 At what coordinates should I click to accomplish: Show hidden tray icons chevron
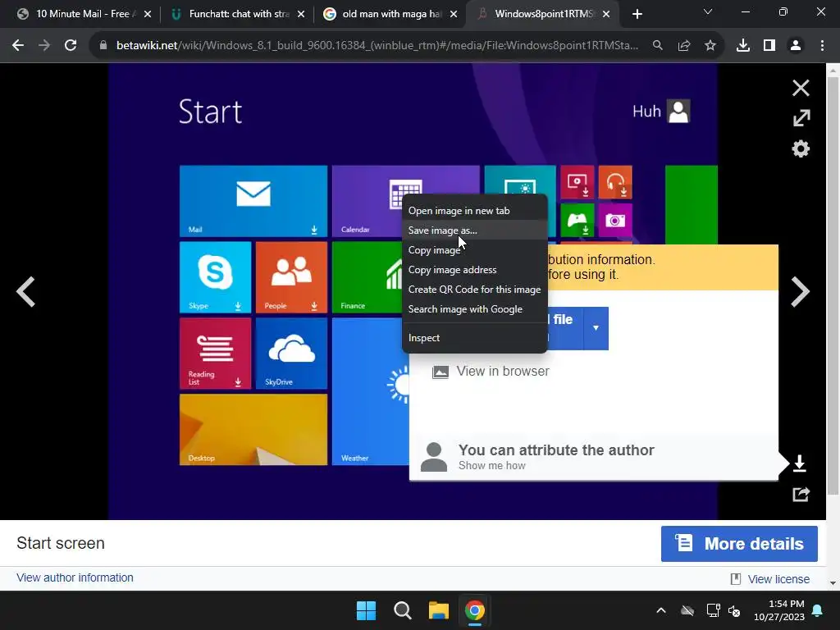click(661, 610)
